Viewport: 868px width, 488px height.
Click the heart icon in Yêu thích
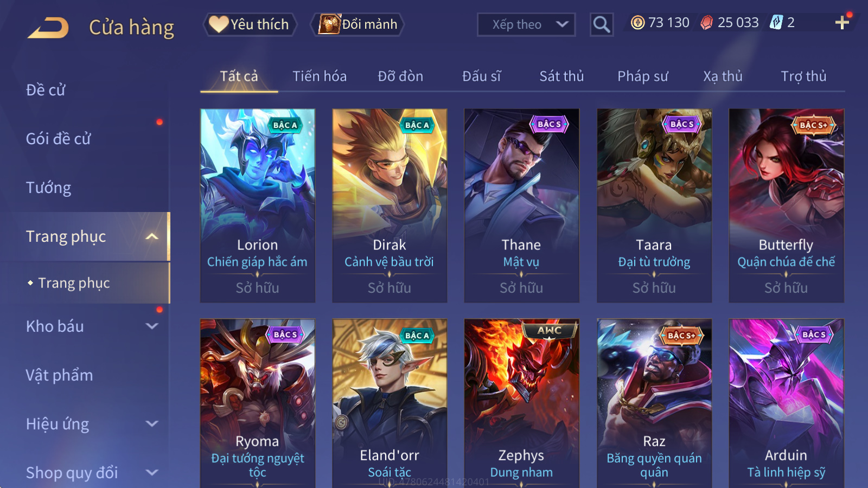(x=219, y=24)
